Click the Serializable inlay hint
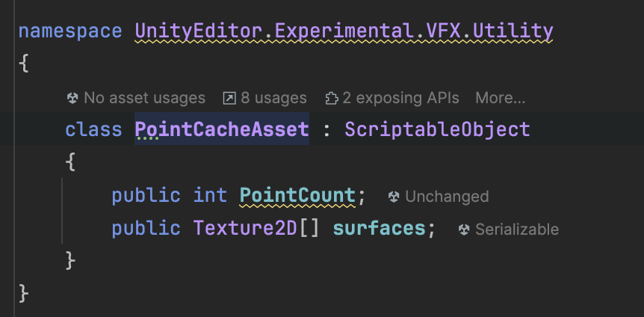 pos(516,229)
